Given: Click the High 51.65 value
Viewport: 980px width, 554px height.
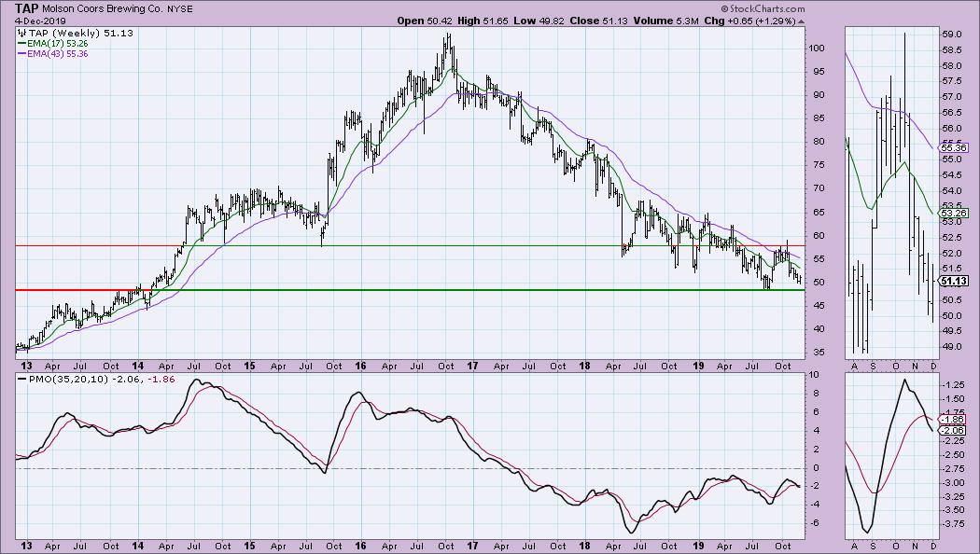Looking at the screenshot, I should pyautogui.click(x=483, y=21).
